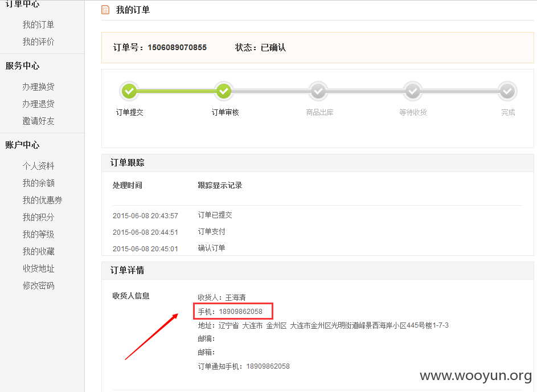Open 我的等级 link
Viewport: 537px width, 392px height.
pos(38,234)
